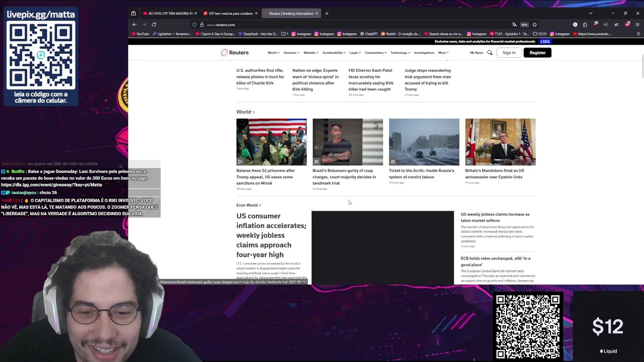Open 'Nation on edge' Kirk killing story
The height and width of the screenshot is (362, 644).
[x=315, y=79]
